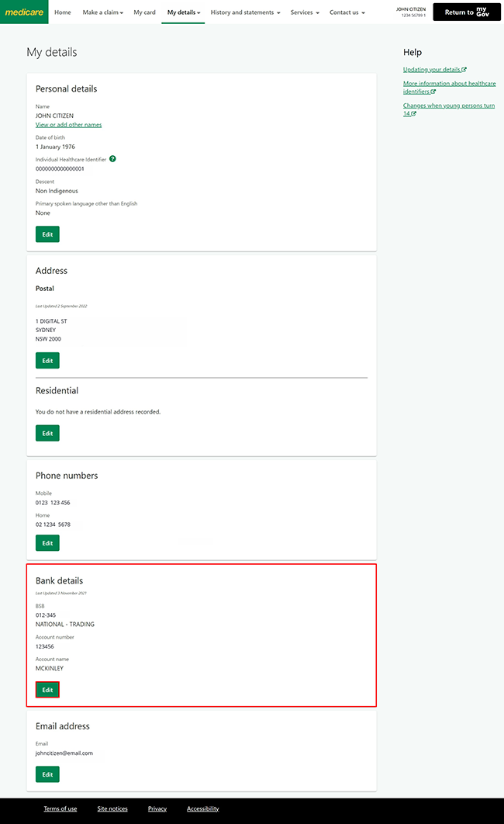Select the BSB value 012-345
The height and width of the screenshot is (824, 504).
46,615
